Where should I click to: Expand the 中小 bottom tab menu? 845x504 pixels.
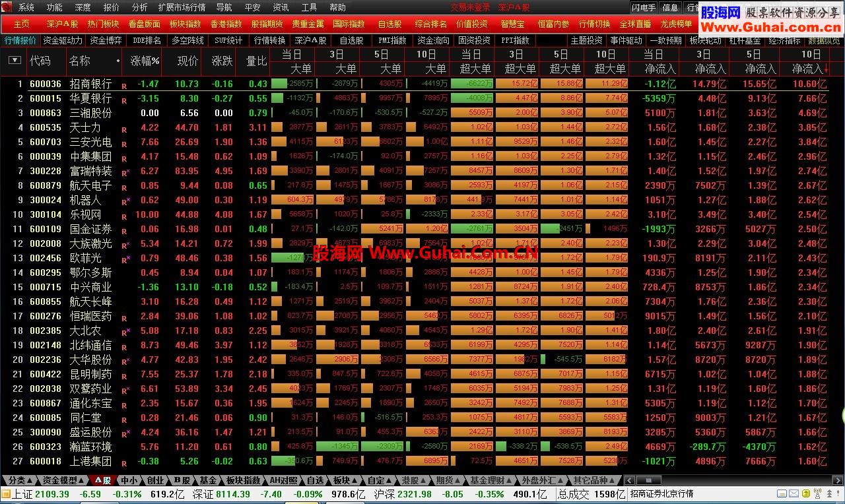pos(129,480)
